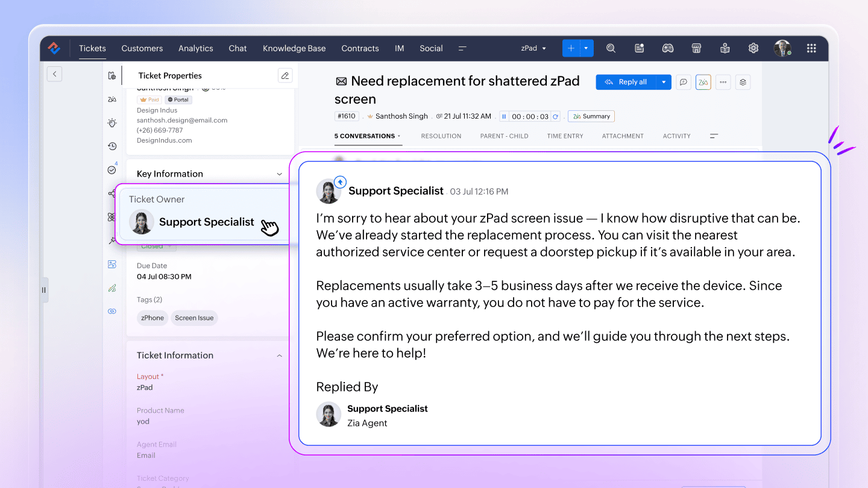Reset the ticket timer with refresh icon

pos(555,116)
